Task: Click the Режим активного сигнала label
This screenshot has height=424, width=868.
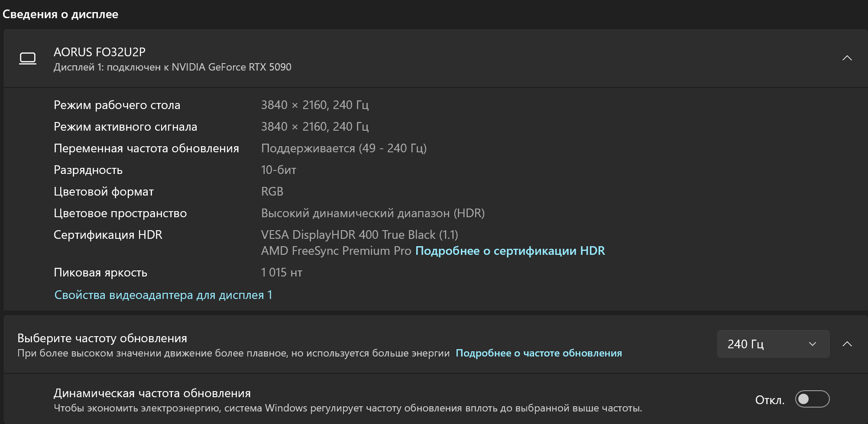Action: point(125,127)
